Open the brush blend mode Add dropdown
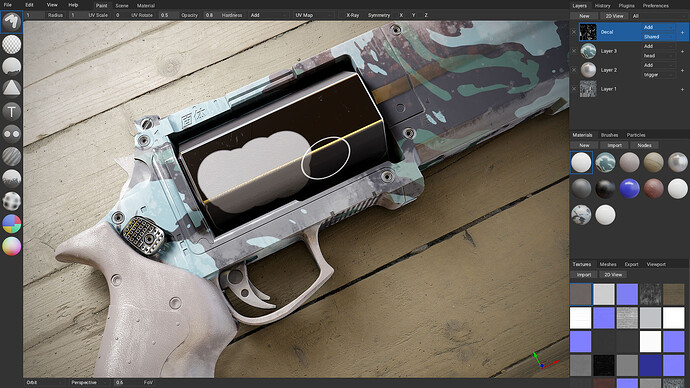 pyautogui.click(x=268, y=15)
